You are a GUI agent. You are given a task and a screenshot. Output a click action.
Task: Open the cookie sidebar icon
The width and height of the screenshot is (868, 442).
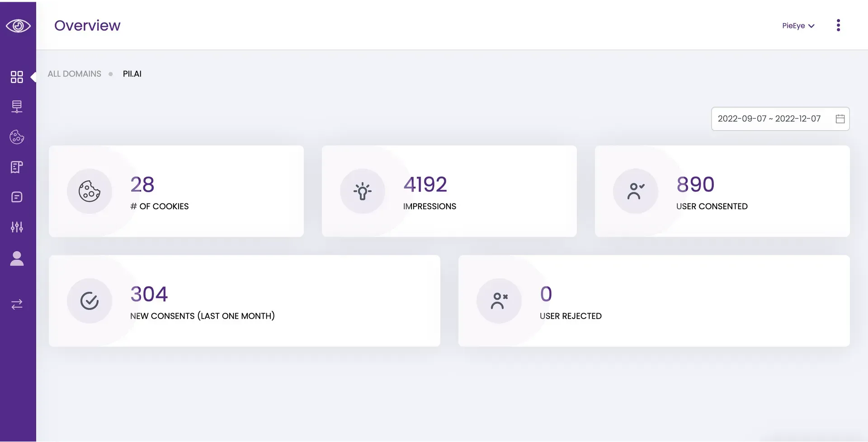click(x=17, y=137)
